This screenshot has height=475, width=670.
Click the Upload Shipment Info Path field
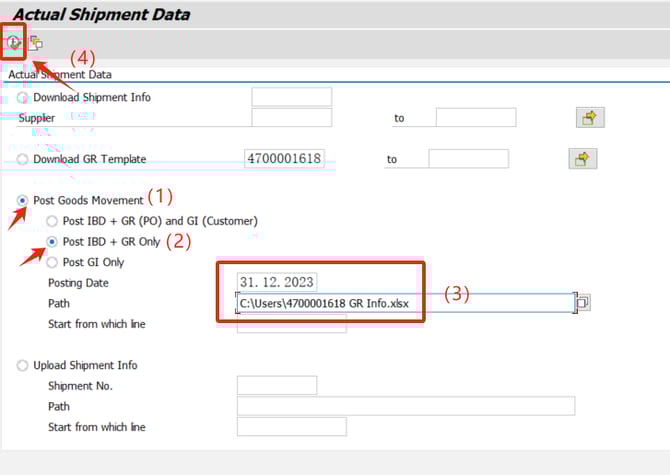click(405, 406)
